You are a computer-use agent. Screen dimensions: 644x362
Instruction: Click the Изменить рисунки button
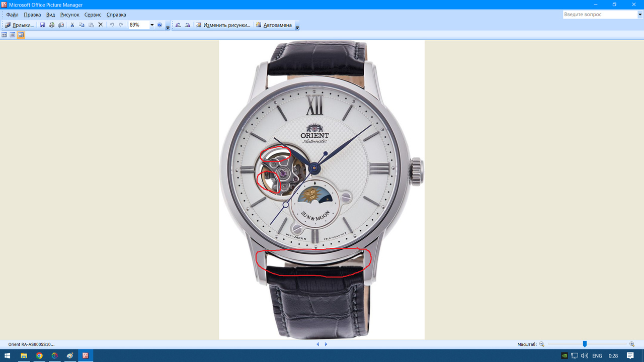[223, 25]
